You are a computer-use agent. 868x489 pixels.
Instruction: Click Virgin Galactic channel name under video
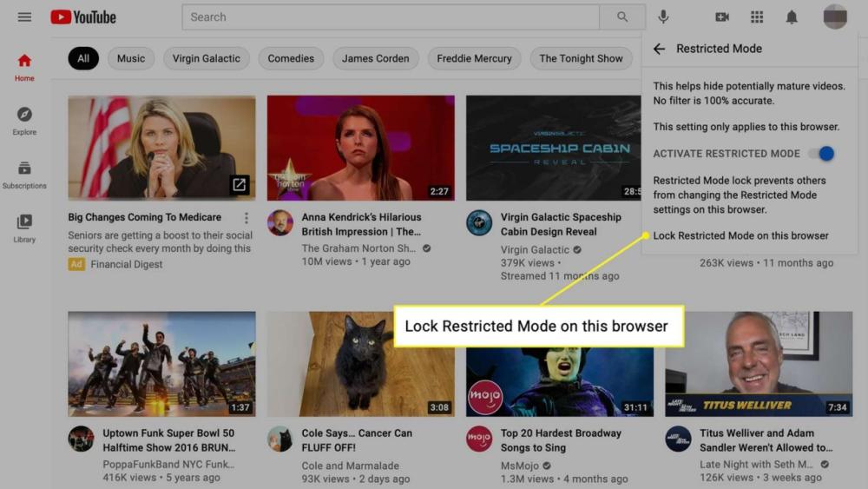coord(535,250)
